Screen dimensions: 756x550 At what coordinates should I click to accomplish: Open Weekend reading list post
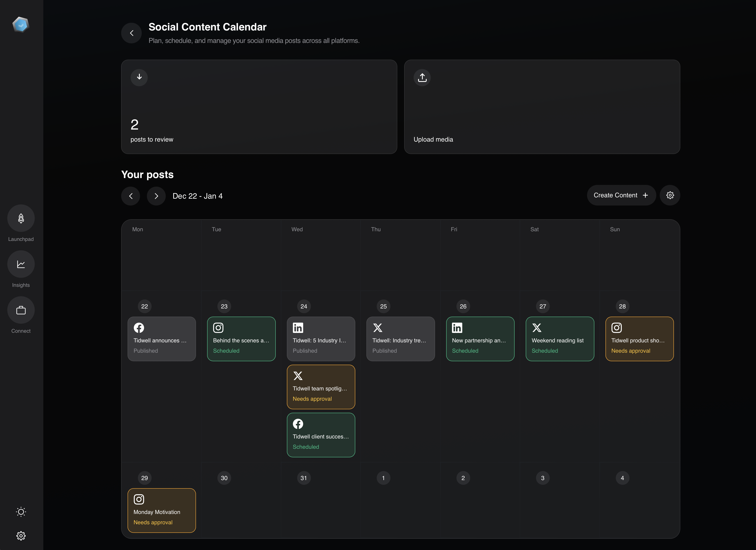point(560,339)
